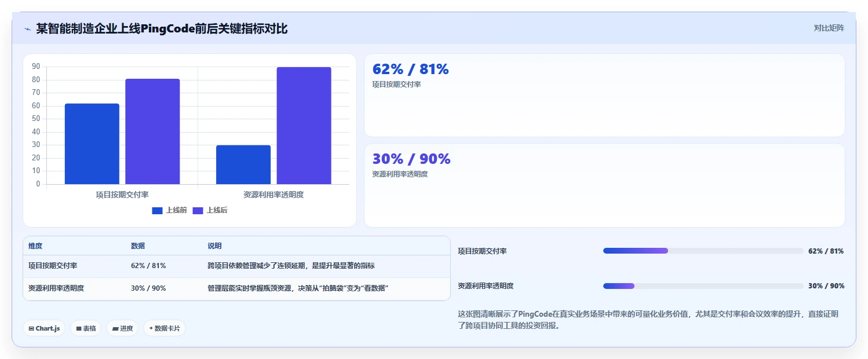Click the 管理层能实时掌握瓶颈资源 description cell
Screen dimensions: 868x359
click(x=298, y=288)
